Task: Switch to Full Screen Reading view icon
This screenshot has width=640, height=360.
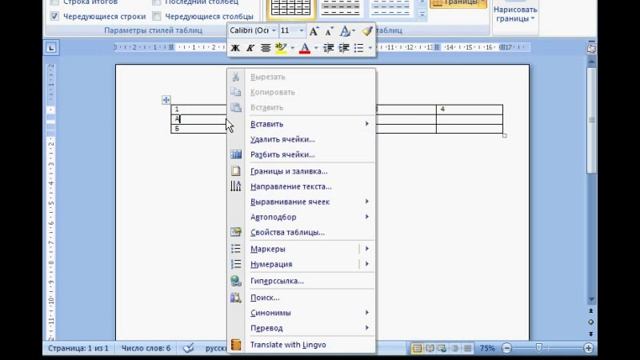Action: point(430,349)
